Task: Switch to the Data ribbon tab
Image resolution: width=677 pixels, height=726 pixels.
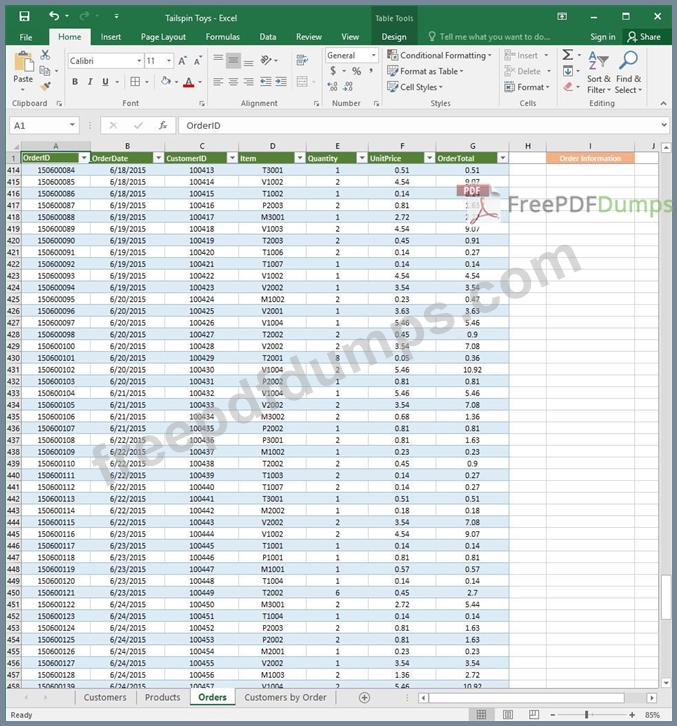Action: 268,37
